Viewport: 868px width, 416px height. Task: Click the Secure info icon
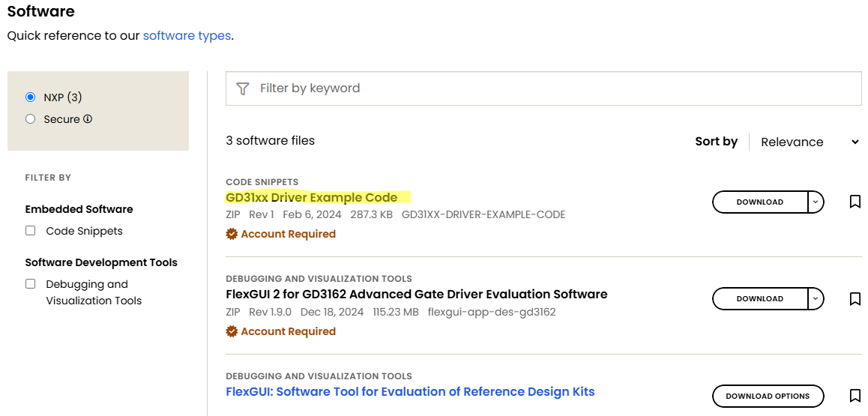click(88, 118)
